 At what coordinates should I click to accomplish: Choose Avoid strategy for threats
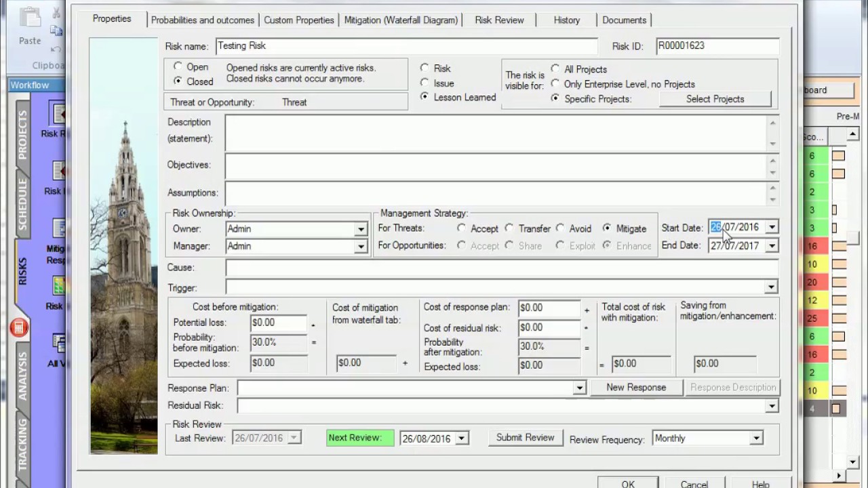560,228
